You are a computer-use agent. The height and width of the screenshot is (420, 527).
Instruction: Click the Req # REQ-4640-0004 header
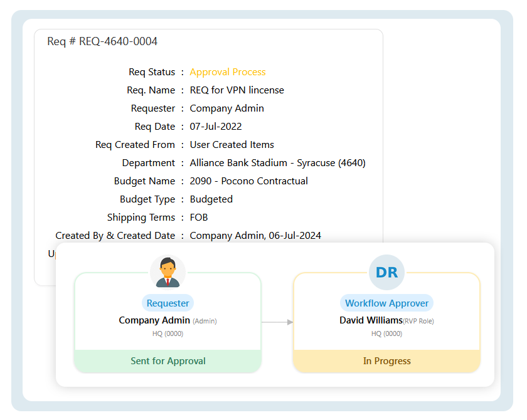coord(102,41)
